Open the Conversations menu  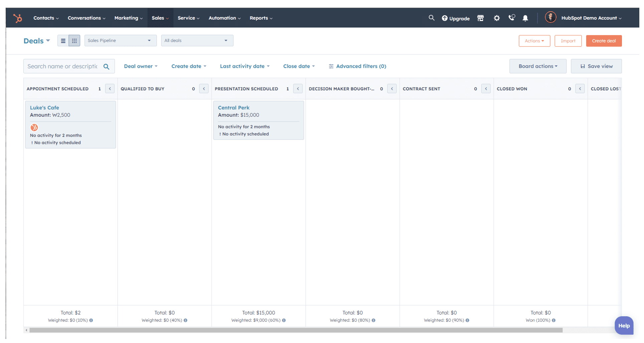coord(87,18)
